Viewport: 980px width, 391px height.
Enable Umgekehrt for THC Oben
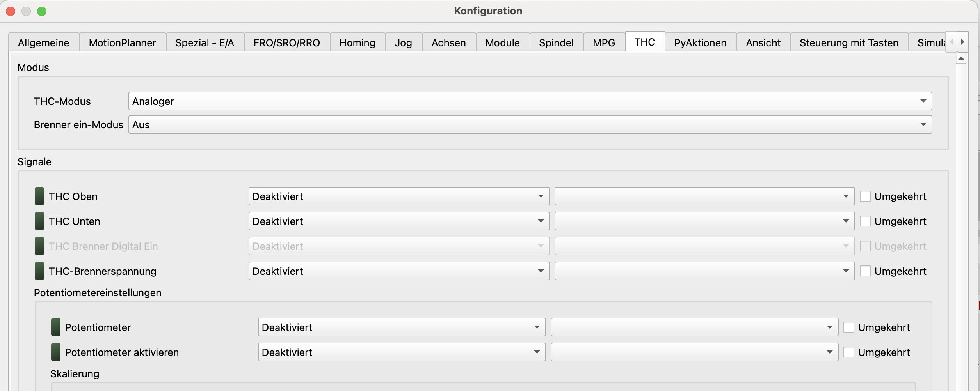[865, 196]
